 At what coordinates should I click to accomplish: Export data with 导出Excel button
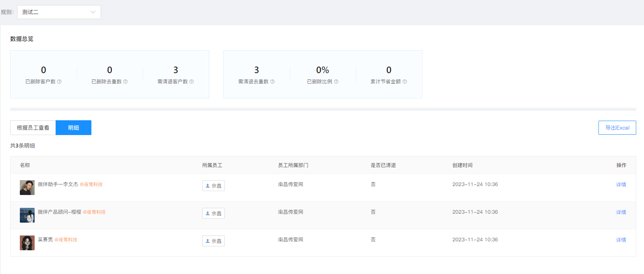(617, 128)
